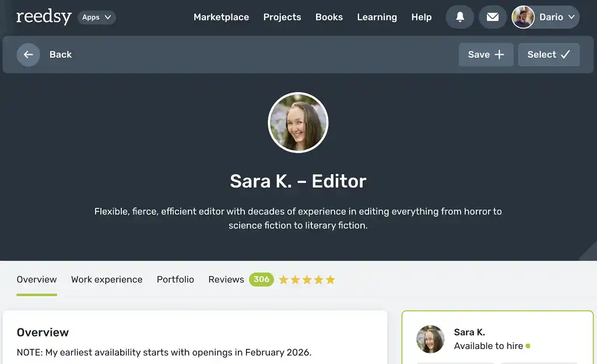This screenshot has height=364, width=597.
Task: Toggle Select on Sara's profile
Action: [549, 54]
